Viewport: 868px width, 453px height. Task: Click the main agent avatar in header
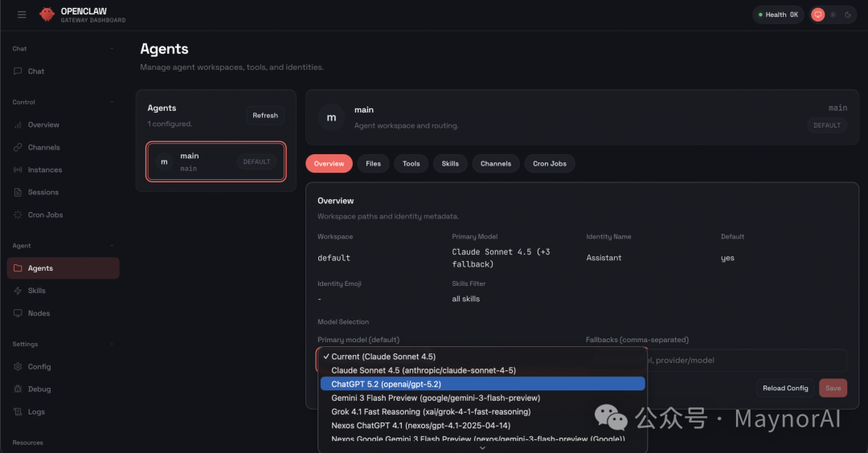331,117
